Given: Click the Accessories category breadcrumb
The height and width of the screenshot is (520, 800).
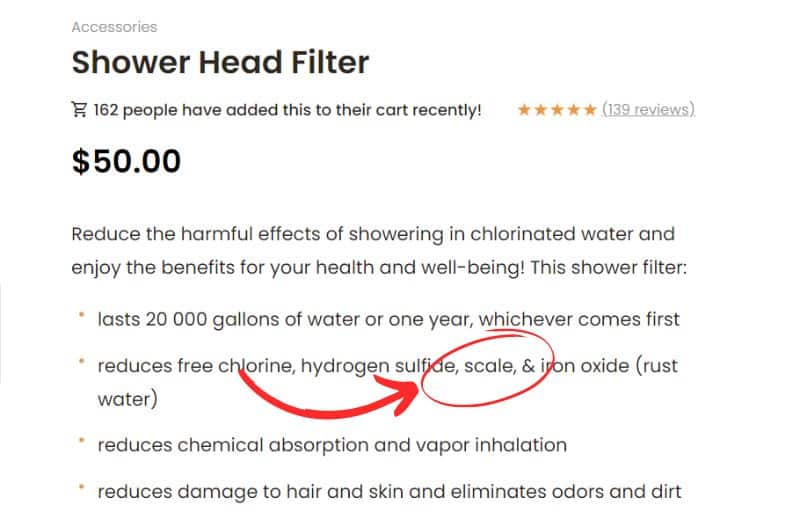Looking at the screenshot, I should click(114, 27).
